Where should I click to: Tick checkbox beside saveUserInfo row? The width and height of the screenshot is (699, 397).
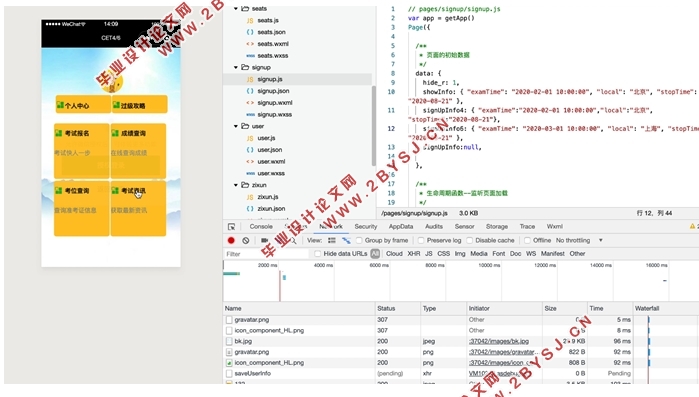[x=229, y=373]
